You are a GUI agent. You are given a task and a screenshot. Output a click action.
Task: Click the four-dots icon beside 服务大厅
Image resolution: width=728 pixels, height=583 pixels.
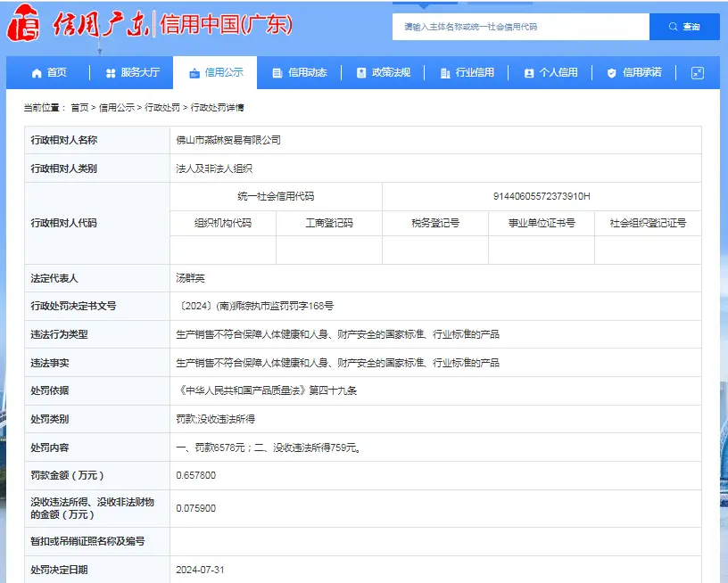pyautogui.click(x=111, y=73)
